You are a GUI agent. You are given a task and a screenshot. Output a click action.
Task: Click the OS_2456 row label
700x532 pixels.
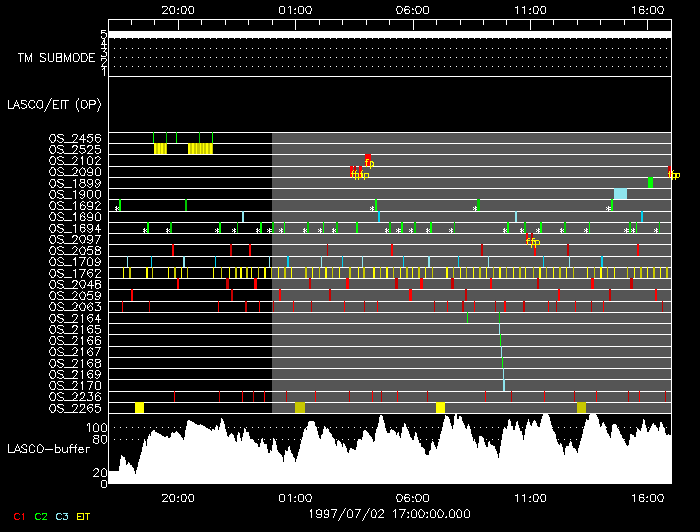pyautogui.click(x=74, y=138)
